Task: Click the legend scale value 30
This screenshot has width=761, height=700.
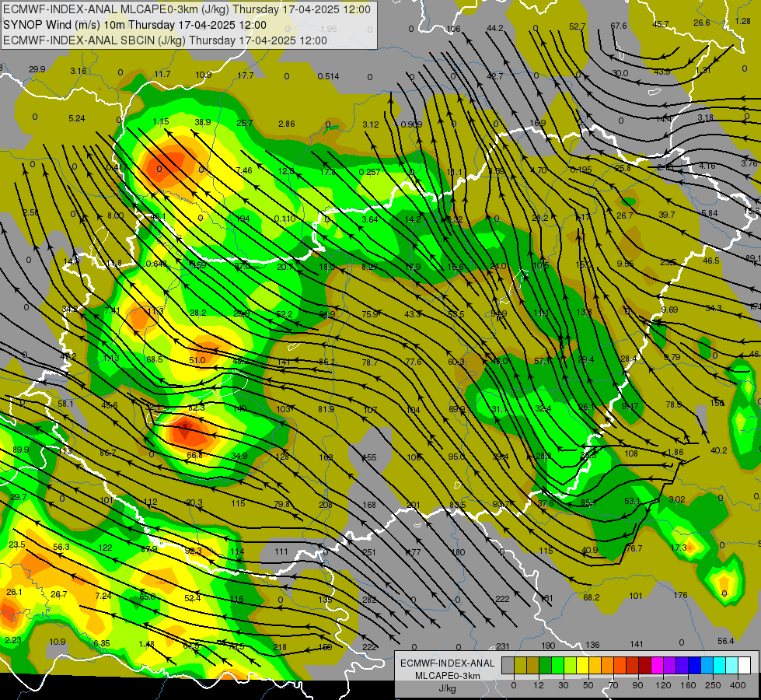Action: [x=564, y=685]
